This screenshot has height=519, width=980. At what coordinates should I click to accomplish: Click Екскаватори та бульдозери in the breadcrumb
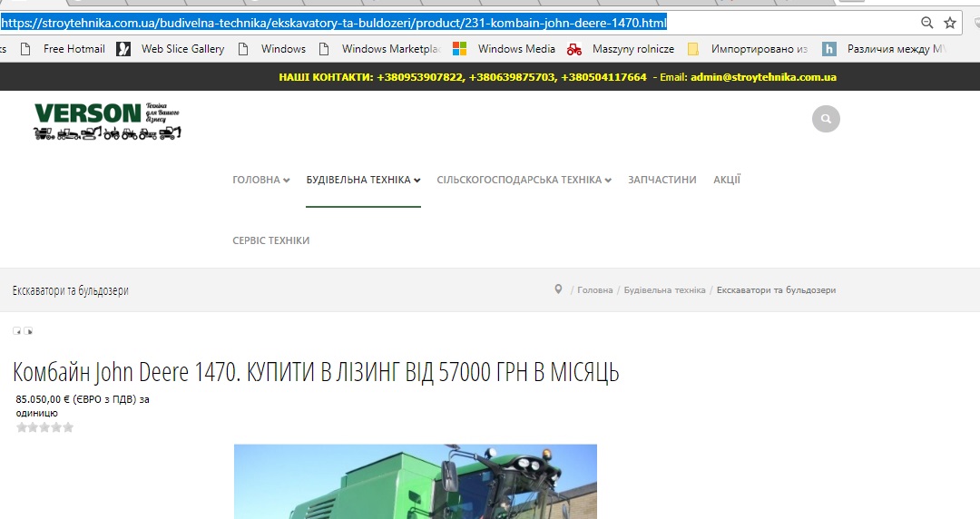tap(776, 290)
